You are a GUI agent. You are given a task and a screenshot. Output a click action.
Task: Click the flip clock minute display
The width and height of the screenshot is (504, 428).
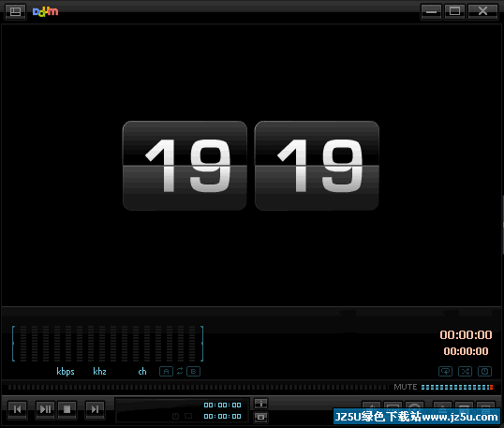[317, 166]
